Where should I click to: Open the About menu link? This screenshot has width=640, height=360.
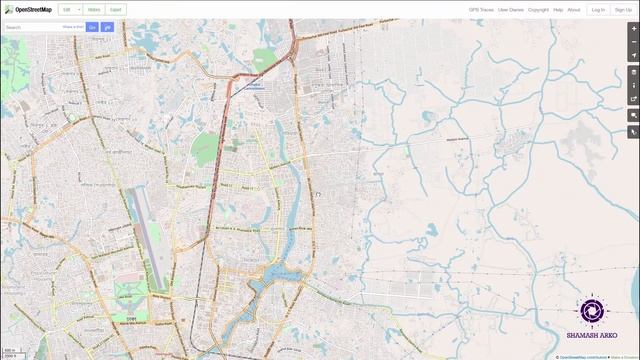573,9
